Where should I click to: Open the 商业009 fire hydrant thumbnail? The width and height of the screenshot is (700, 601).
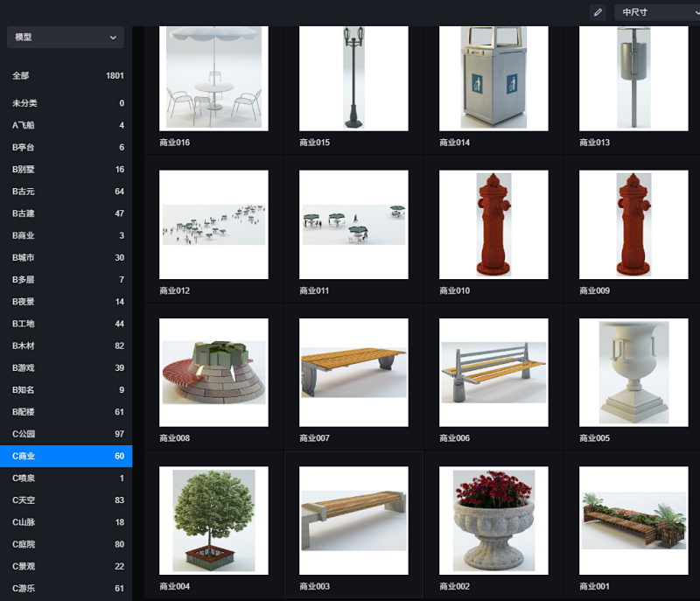[x=633, y=225]
